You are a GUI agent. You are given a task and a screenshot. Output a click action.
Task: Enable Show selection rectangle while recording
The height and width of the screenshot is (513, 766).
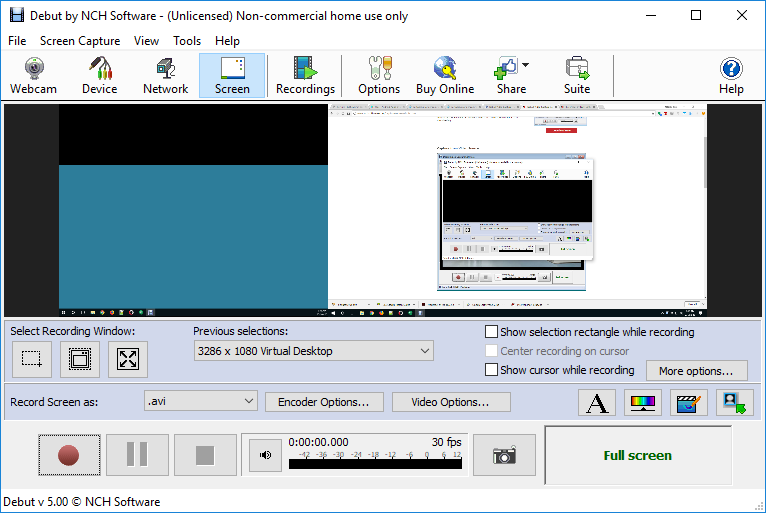tap(491, 332)
